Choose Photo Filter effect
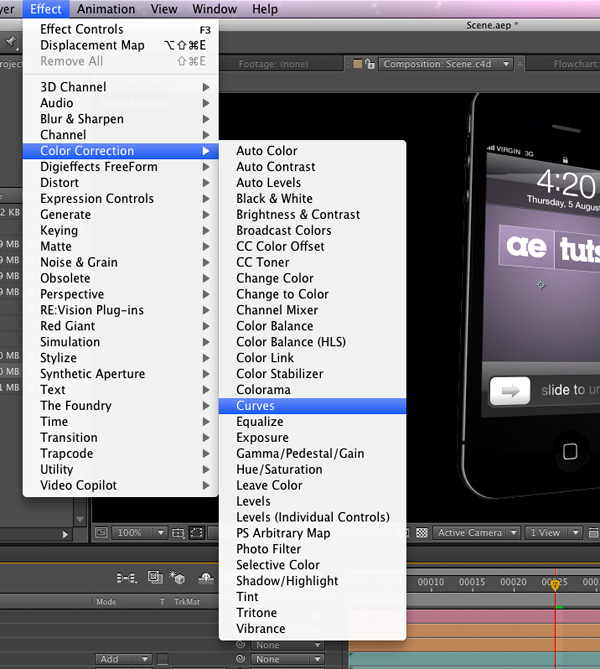Viewport: 600px width, 669px height. (312, 549)
